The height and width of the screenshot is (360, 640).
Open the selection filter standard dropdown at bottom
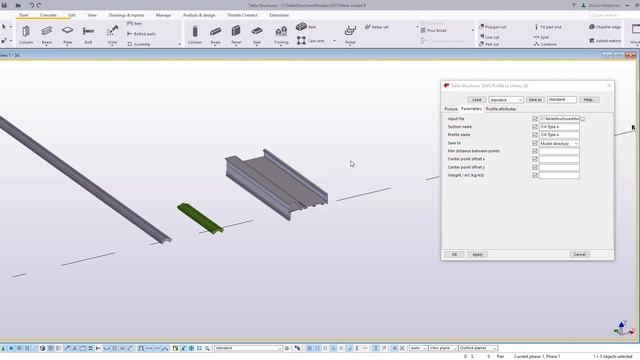(248, 348)
